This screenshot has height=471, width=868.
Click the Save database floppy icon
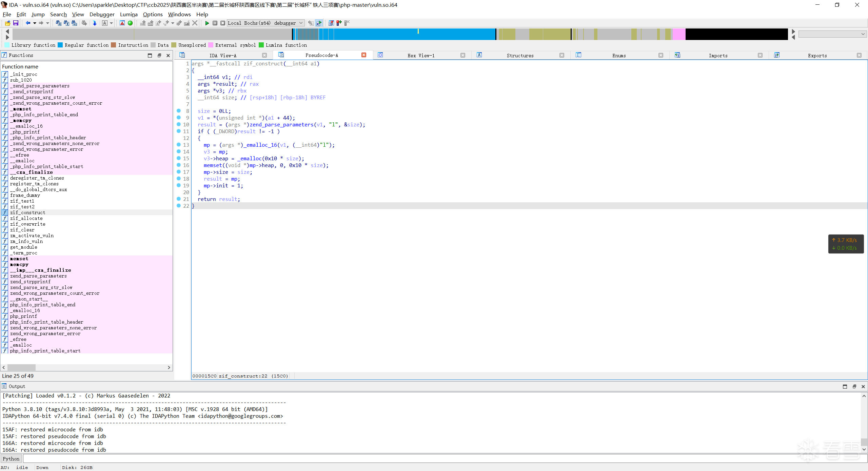pyautogui.click(x=16, y=23)
